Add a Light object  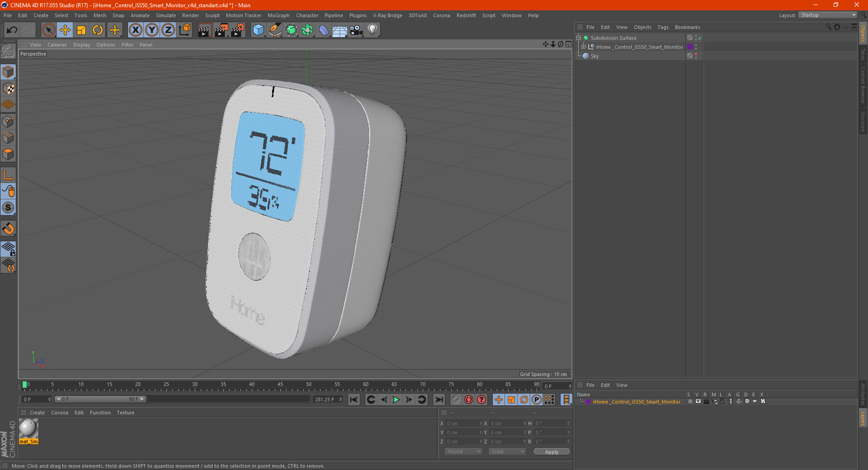[373, 30]
